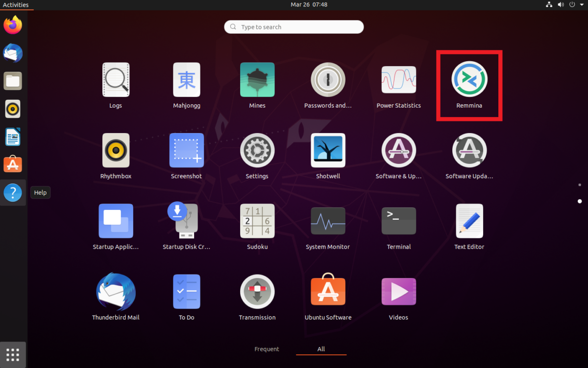Switch to the Frequent apps tab

(267, 349)
